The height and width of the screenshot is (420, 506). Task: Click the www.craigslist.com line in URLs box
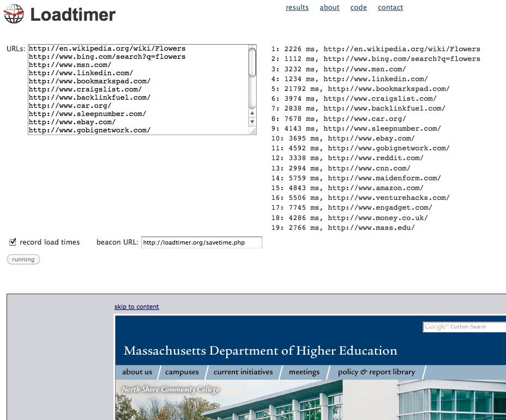[85, 89]
